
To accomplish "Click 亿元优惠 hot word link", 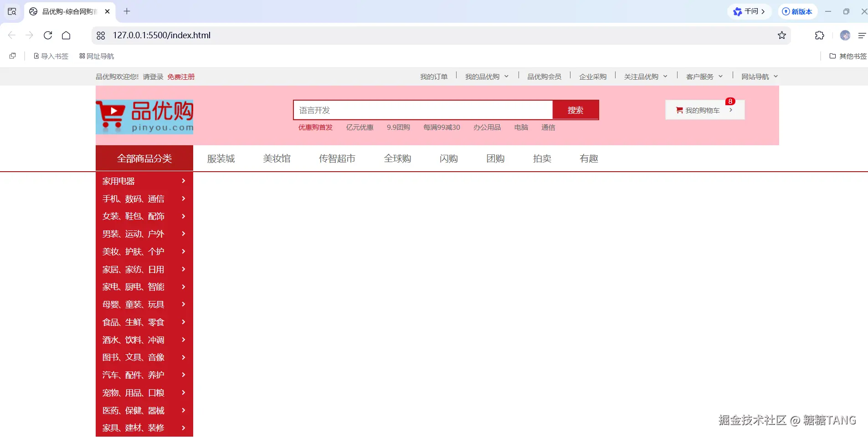I will coord(360,127).
